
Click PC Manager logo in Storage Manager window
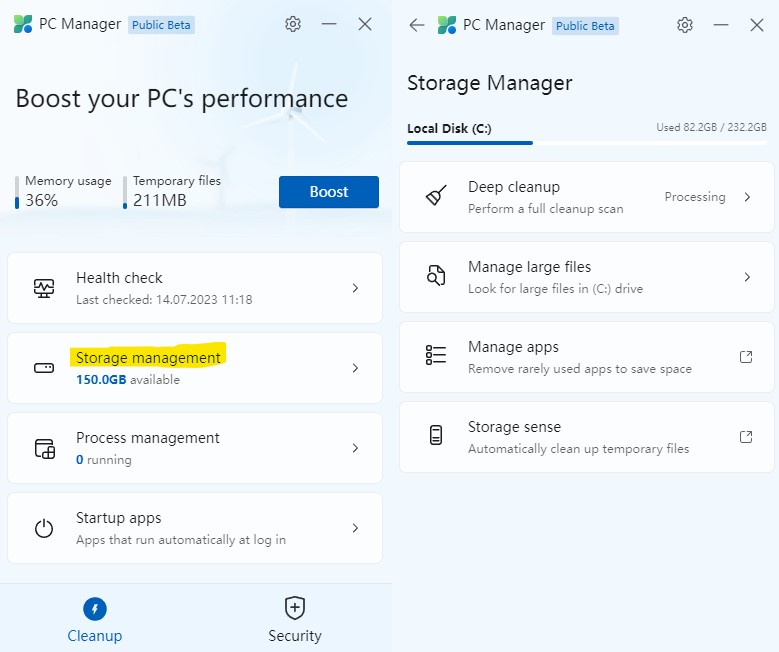click(447, 25)
